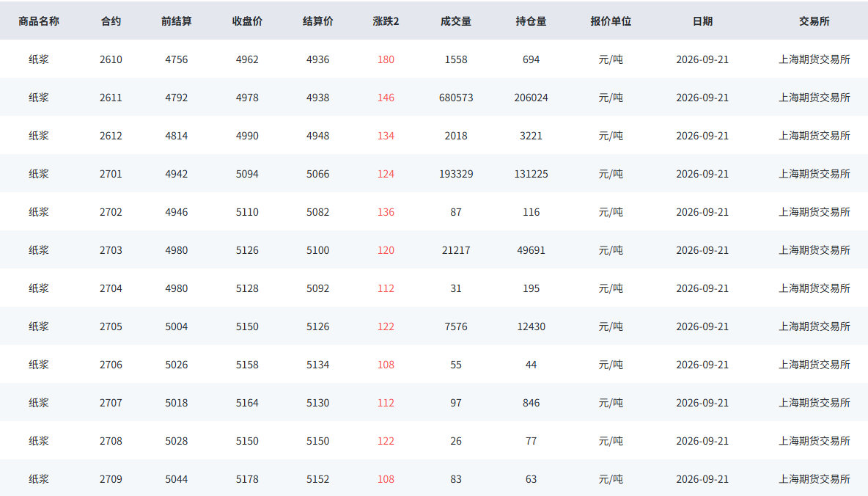Select the 涨跌2 column header
The height and width of the screenshot is (496, 868).
click(x=386, y=21)
